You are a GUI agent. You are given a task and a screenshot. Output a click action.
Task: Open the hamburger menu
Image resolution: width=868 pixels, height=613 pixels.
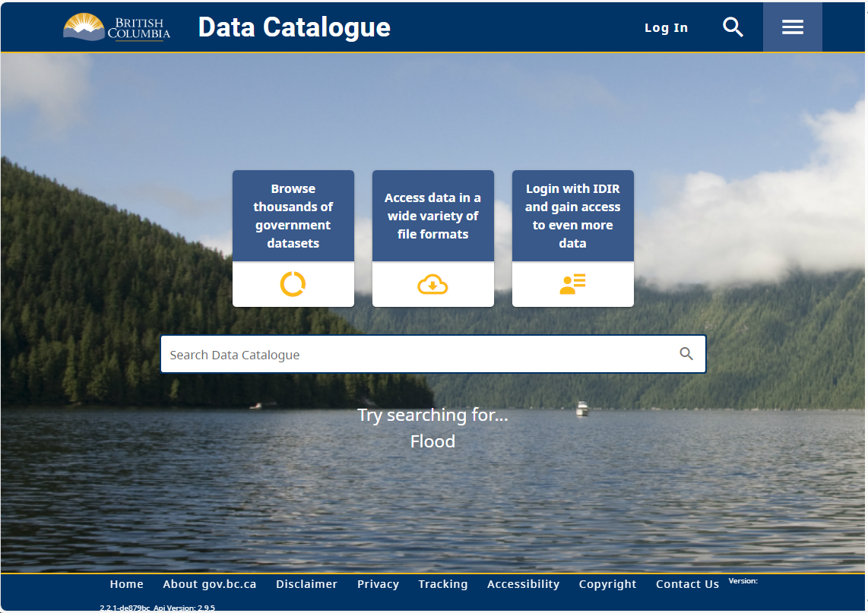pos(792,27)
